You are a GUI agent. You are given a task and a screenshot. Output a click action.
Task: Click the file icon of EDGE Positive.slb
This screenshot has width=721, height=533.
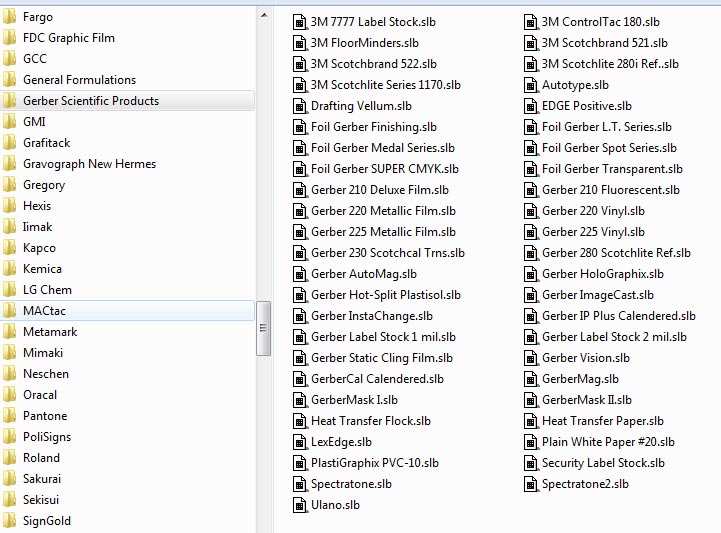530,106
